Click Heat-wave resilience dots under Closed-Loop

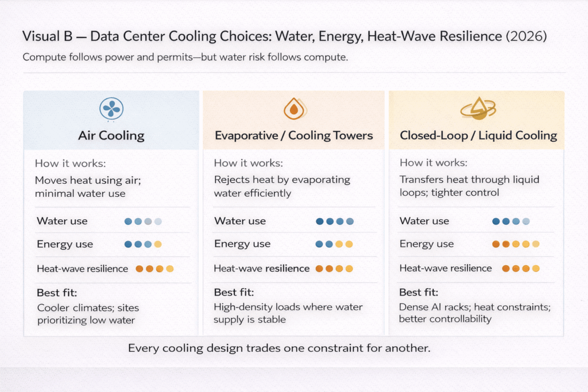pos(521,268)
